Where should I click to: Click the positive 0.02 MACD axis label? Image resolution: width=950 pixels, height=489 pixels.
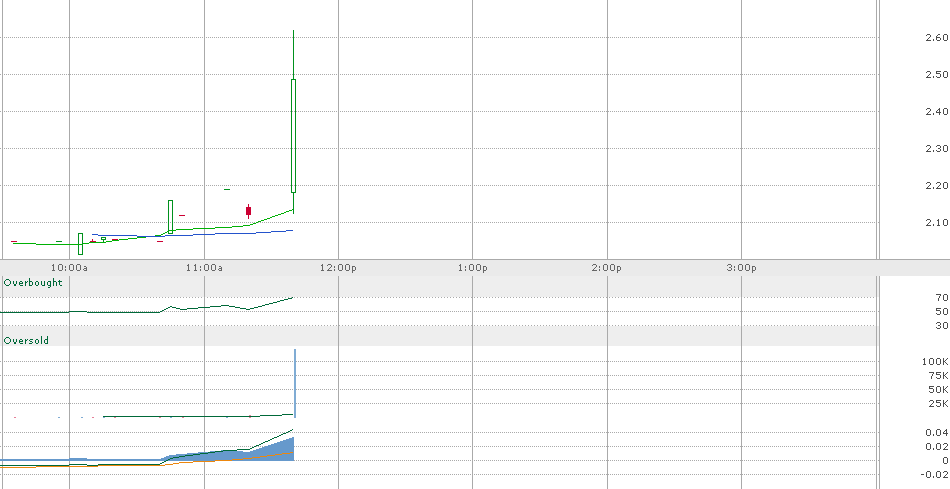click(937, 447)
